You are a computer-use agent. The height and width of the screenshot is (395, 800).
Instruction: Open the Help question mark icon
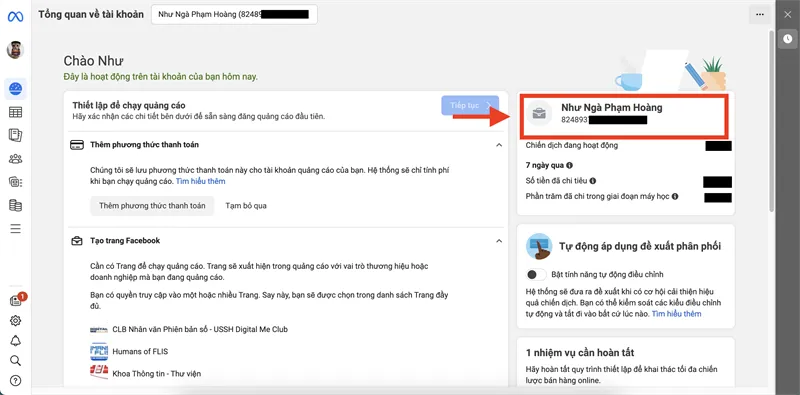pyautogui.click(x=15, y=381)
